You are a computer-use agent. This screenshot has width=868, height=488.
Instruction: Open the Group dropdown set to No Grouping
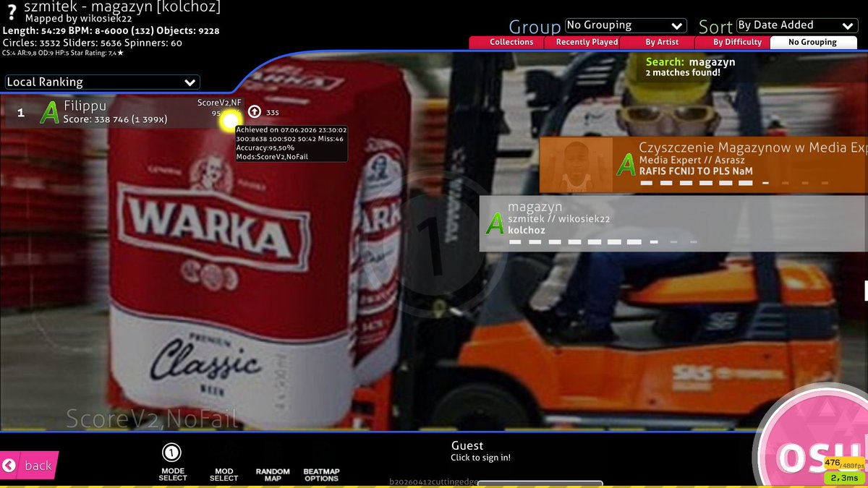click(x=626, y=25)
